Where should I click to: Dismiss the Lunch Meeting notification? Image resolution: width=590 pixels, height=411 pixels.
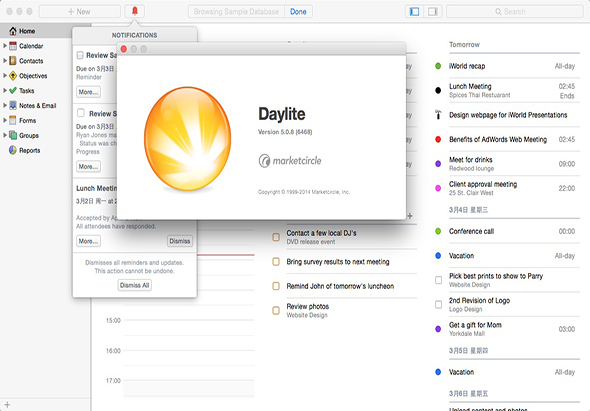click(x=179, y=241)
